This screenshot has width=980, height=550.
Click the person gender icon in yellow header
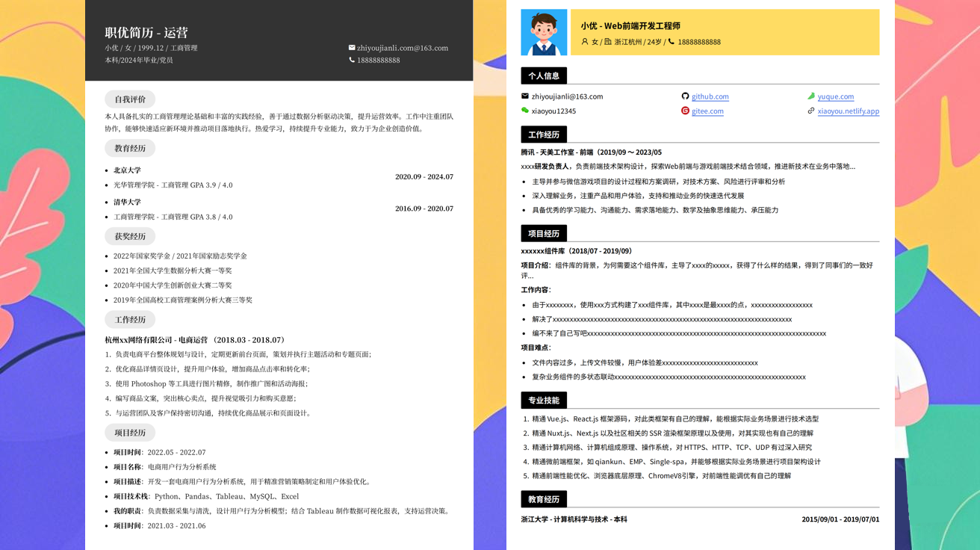click(585, 42)
